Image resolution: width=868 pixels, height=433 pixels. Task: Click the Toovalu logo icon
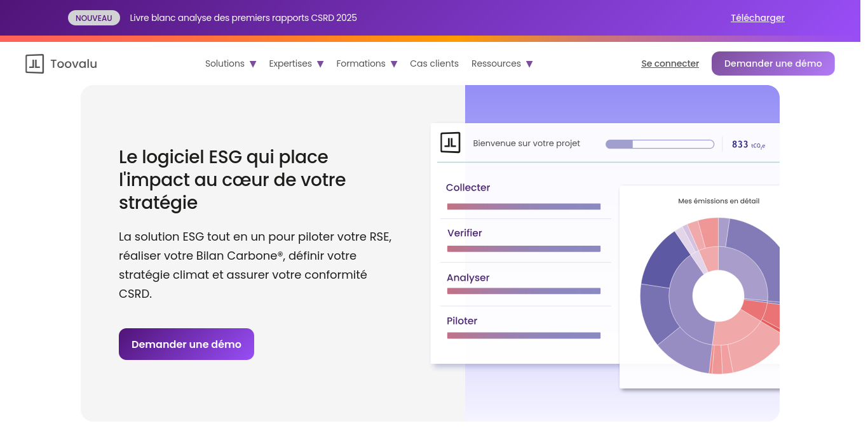point(34,63)
